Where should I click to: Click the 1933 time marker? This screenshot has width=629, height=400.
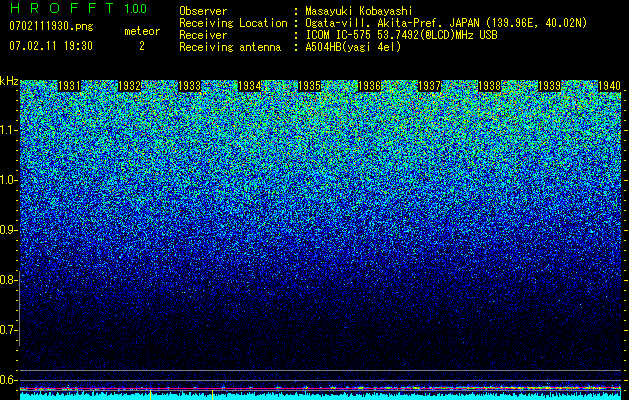pyautogui.click(x=189, y=86)
